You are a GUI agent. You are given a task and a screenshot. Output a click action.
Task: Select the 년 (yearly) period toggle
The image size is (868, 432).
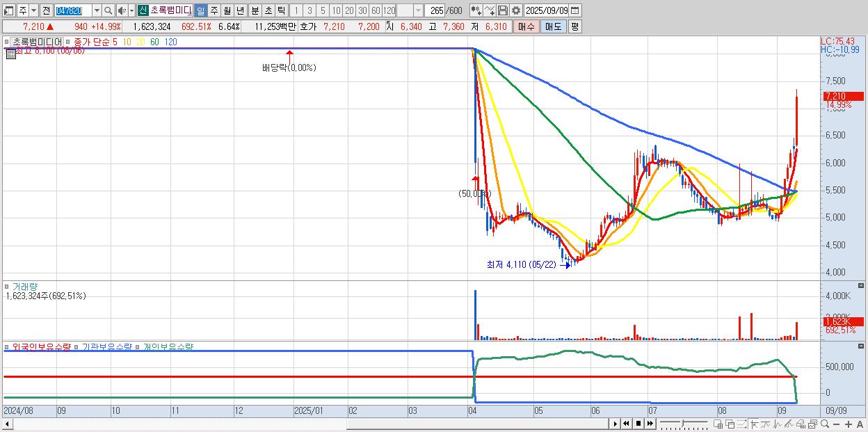pos(240,10)
